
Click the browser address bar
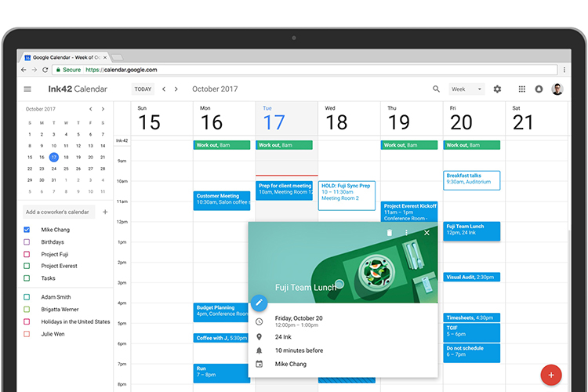tap(306, 70)
